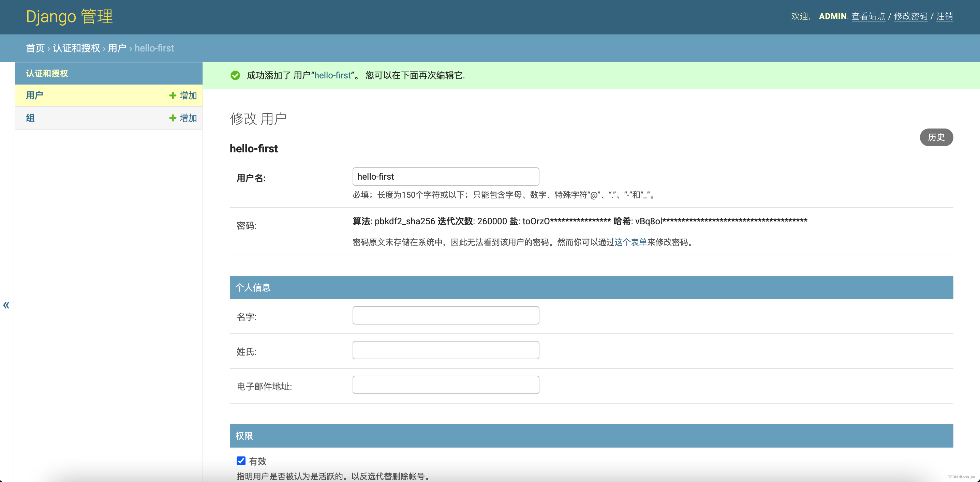980x482 pixels.
Task: Click the 个人信息 section header
Action: [x=591, y=288]
